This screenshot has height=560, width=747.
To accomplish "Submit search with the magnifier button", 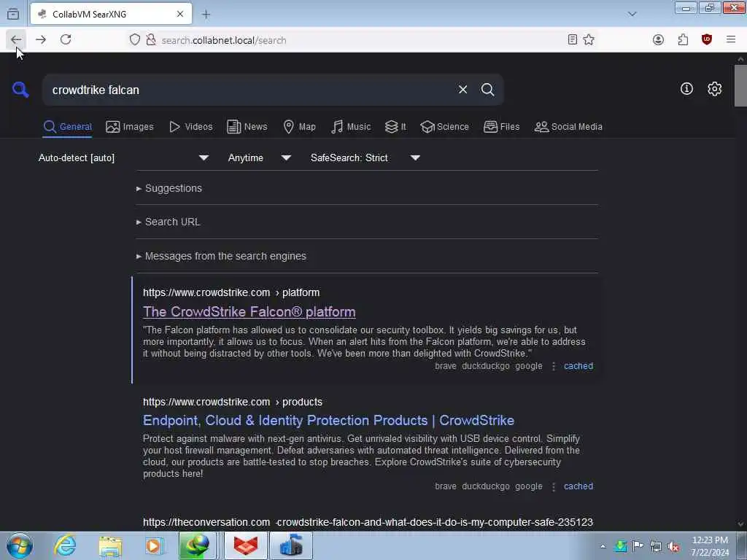I will 487,90.
